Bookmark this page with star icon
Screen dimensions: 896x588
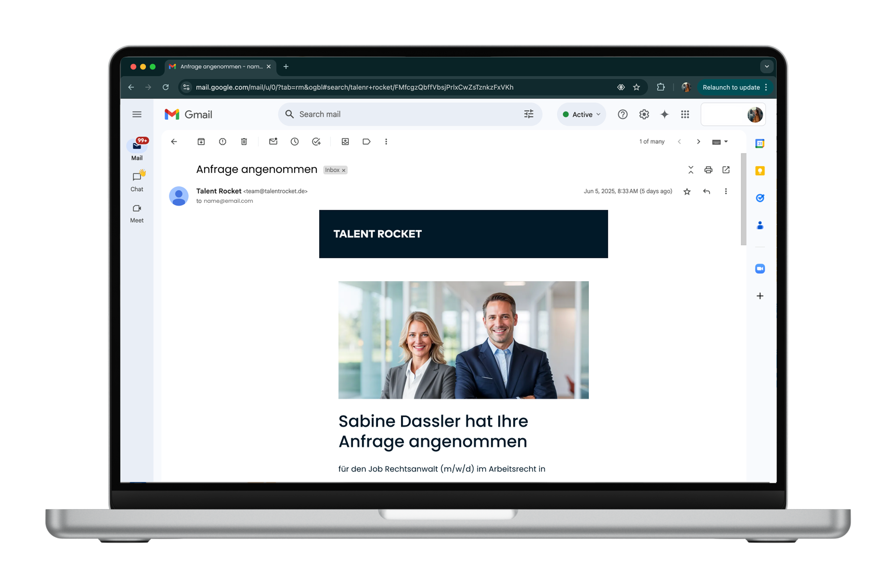tap(636, 87)
